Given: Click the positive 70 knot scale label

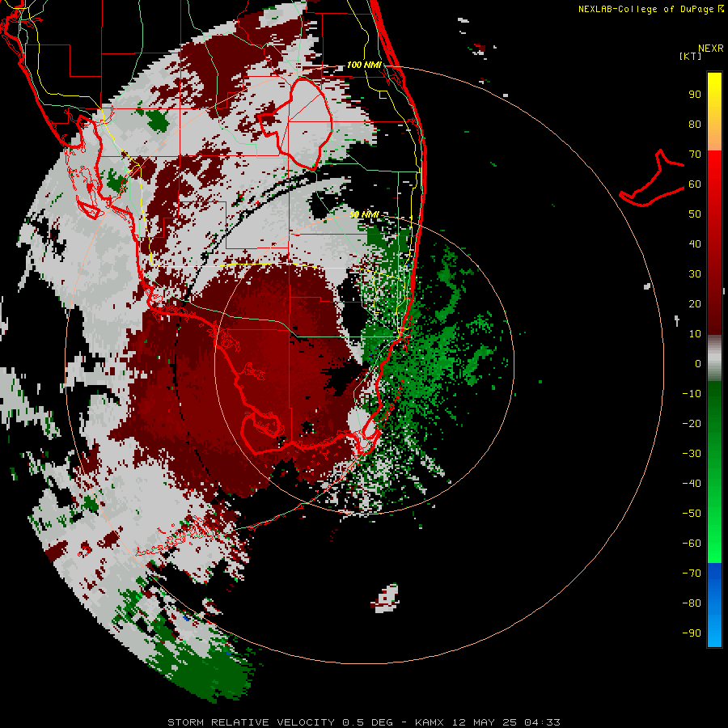Looking at the screenshot, I should [695, 154].
